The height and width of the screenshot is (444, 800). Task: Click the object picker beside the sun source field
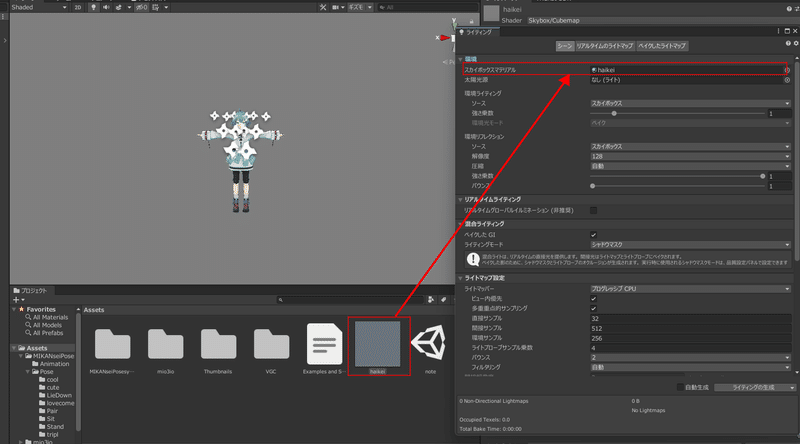point(787,80)
